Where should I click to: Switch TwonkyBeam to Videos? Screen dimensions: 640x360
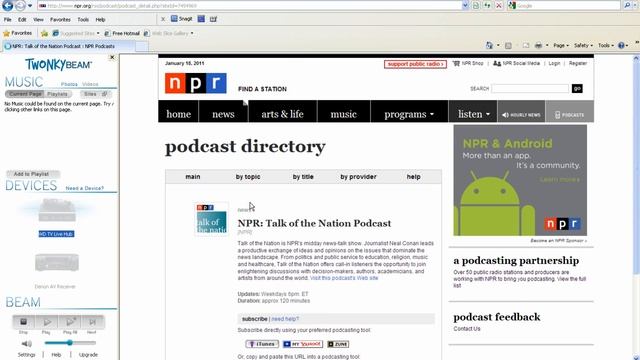90,84
